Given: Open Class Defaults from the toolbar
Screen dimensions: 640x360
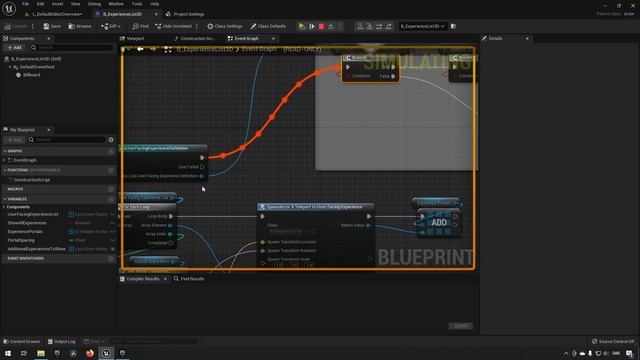Looking at the screenshot, I should 268,26.
